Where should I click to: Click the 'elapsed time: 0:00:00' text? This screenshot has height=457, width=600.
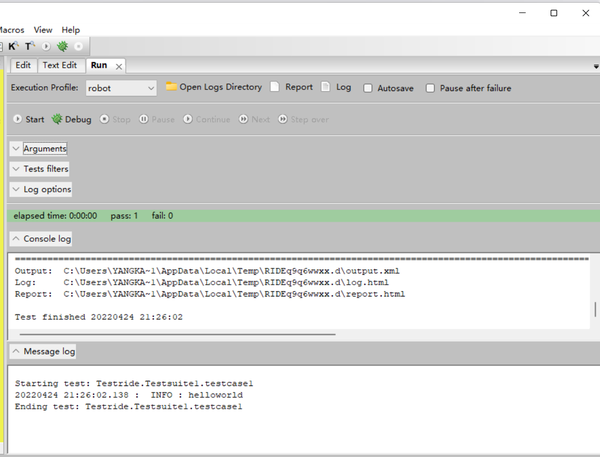pos(55,216)
